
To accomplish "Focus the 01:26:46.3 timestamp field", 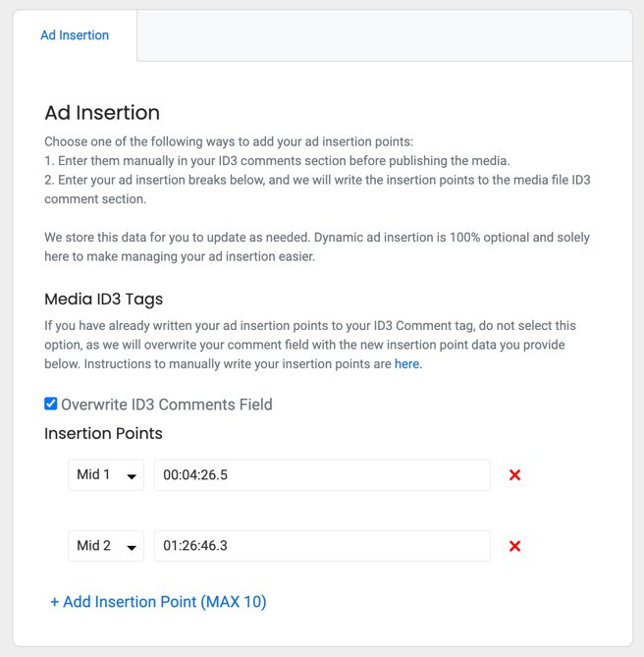I will click(322, 546).
